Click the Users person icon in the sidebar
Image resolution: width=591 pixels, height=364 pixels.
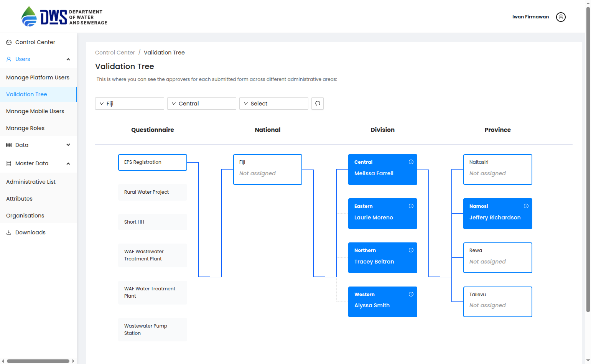(x=9, y=59)
